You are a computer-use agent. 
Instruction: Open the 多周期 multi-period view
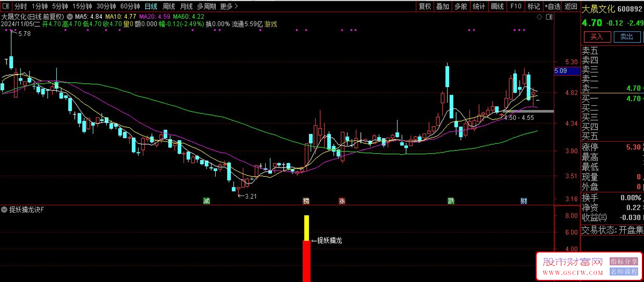pos(207,6)
